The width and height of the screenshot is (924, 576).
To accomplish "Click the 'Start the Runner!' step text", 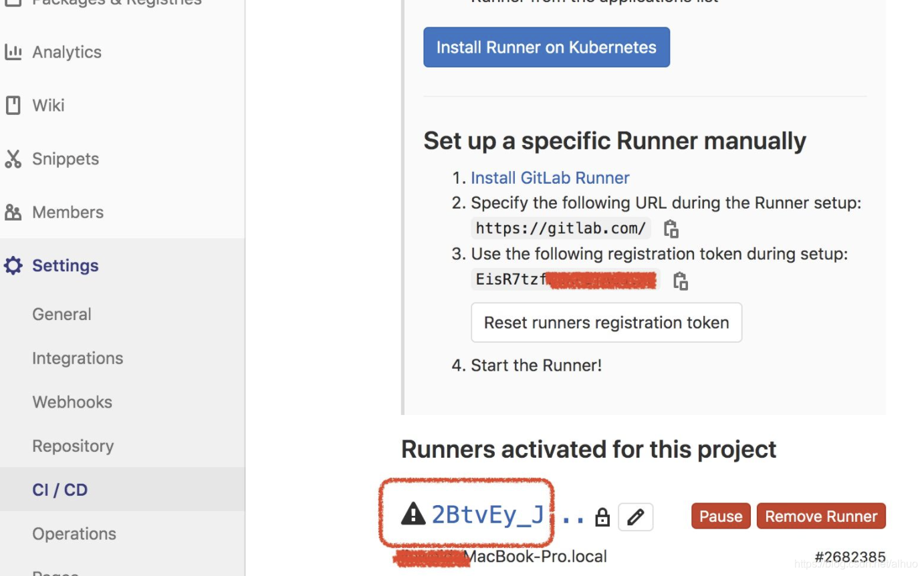I will pos(536,366).
